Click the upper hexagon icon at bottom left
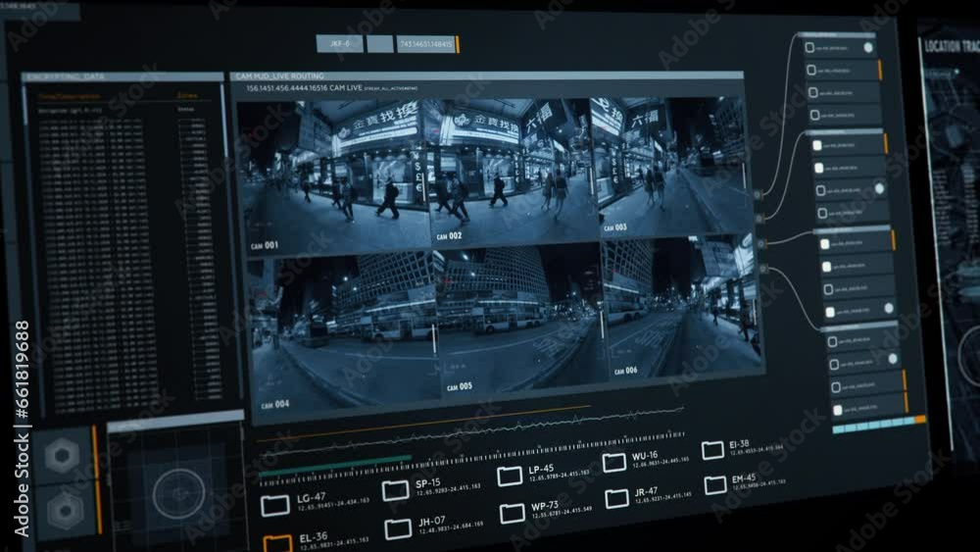Viewport: 980px width, 552px height. pyautogui.click(x=63, y=455)
